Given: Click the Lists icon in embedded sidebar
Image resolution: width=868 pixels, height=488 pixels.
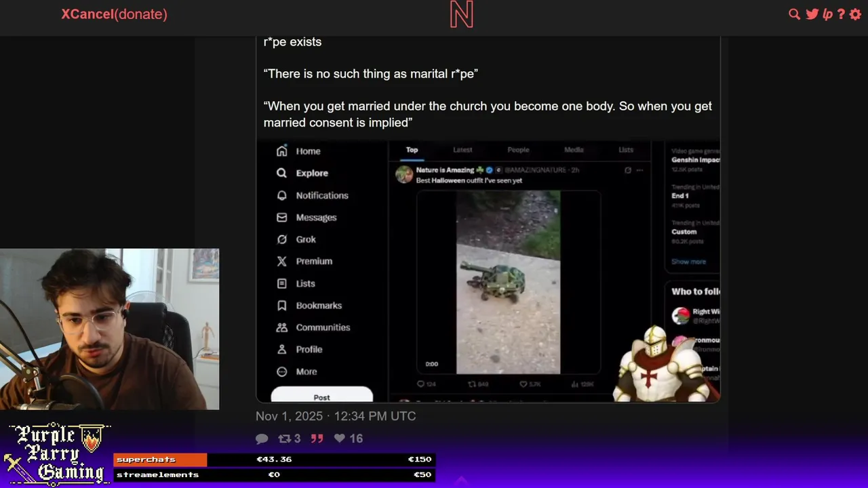Looking at the screenshot, I should [281, 283].
